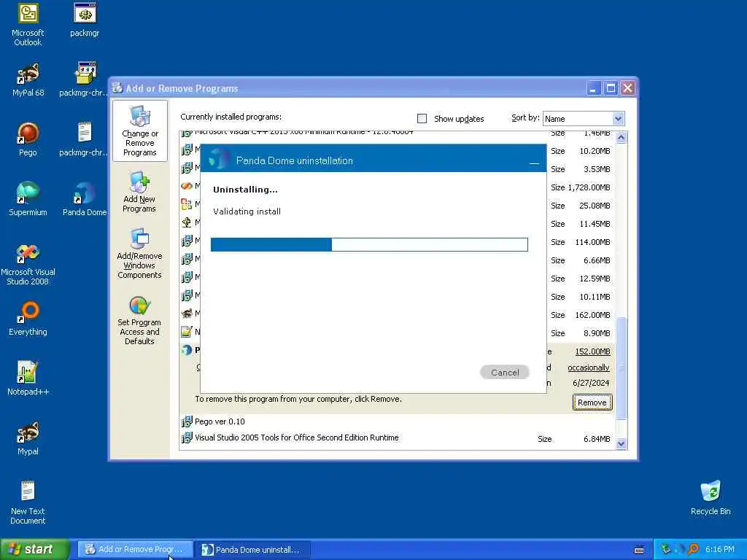Open the Sort by Name dropdown
Viewport: 747px width, 560px height.
point(618,119)
